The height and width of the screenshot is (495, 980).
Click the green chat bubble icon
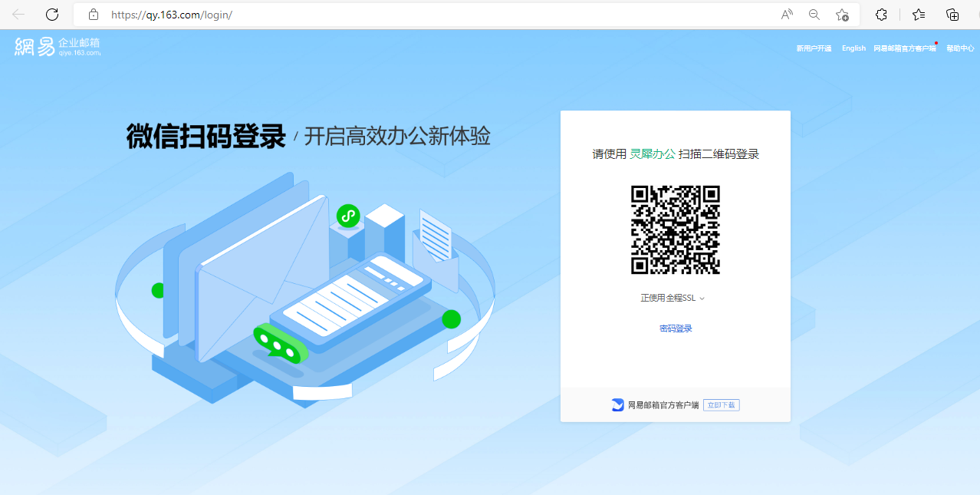coord(280,345)
